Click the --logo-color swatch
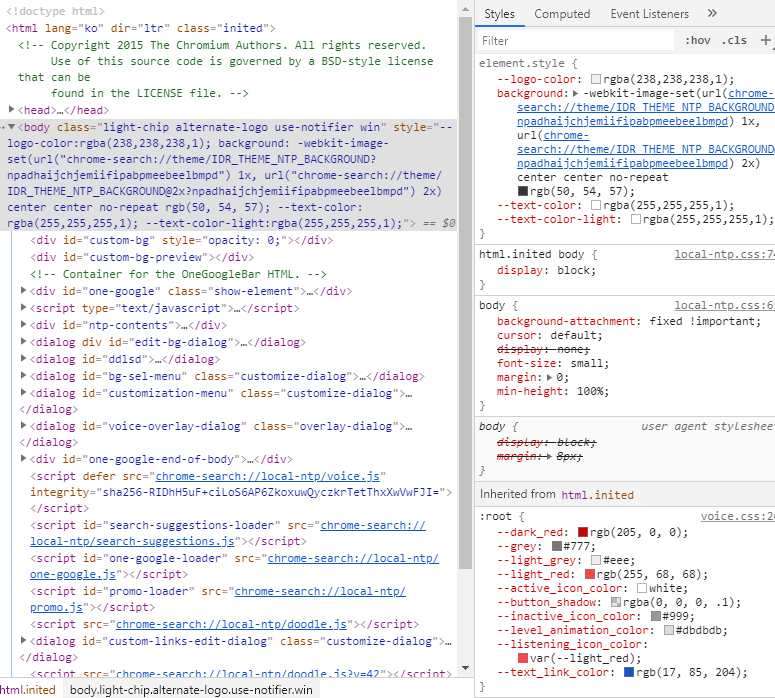This screenshot has width=775, height=698. (x=596, y=79)
